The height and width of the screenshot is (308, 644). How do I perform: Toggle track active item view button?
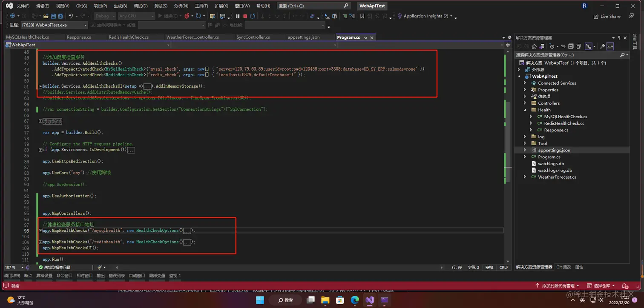click(x=589, y=46)
